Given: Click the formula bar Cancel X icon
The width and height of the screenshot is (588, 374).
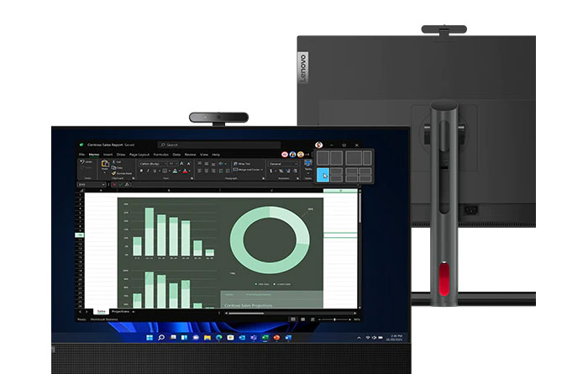Looking at the screenshot, I should pyautogui.click(x=114, y=185).
